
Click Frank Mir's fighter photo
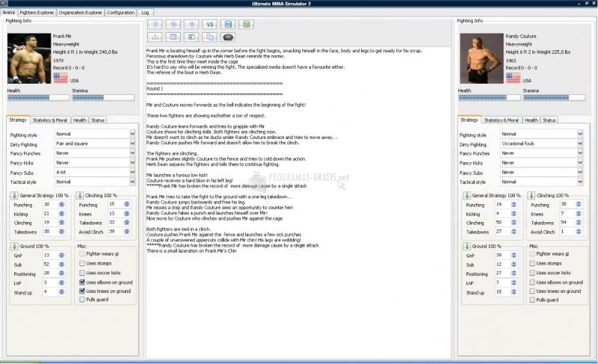click(29, 58)
